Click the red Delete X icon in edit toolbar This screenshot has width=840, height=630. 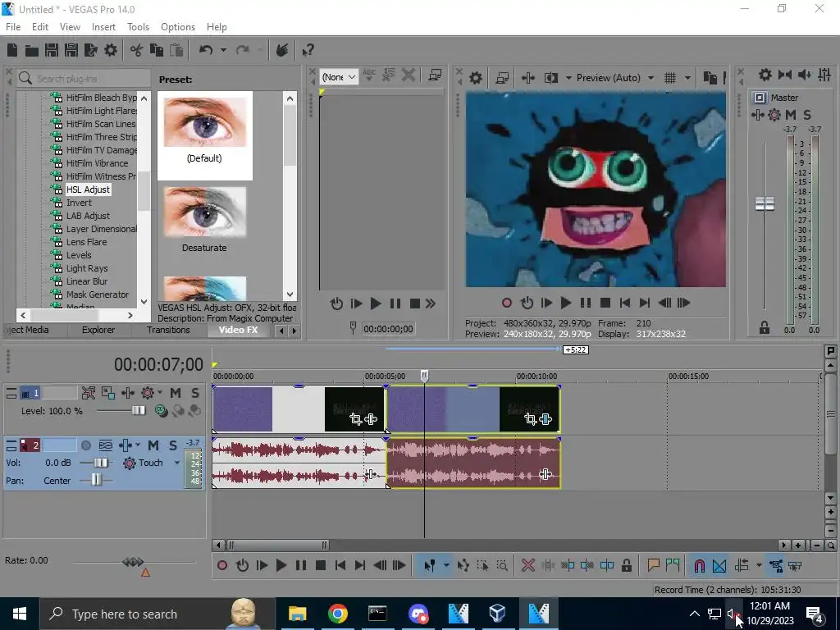[x=528, y=565]
